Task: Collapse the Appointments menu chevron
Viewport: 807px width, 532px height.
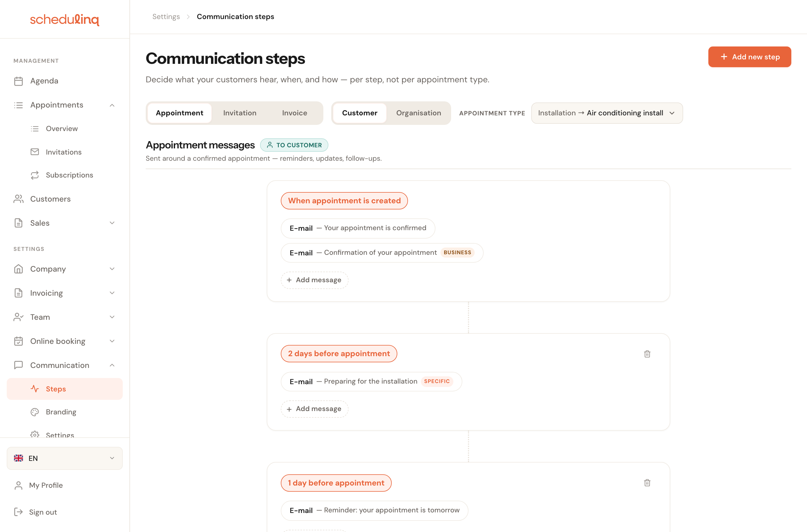Action: coord(112,105)
